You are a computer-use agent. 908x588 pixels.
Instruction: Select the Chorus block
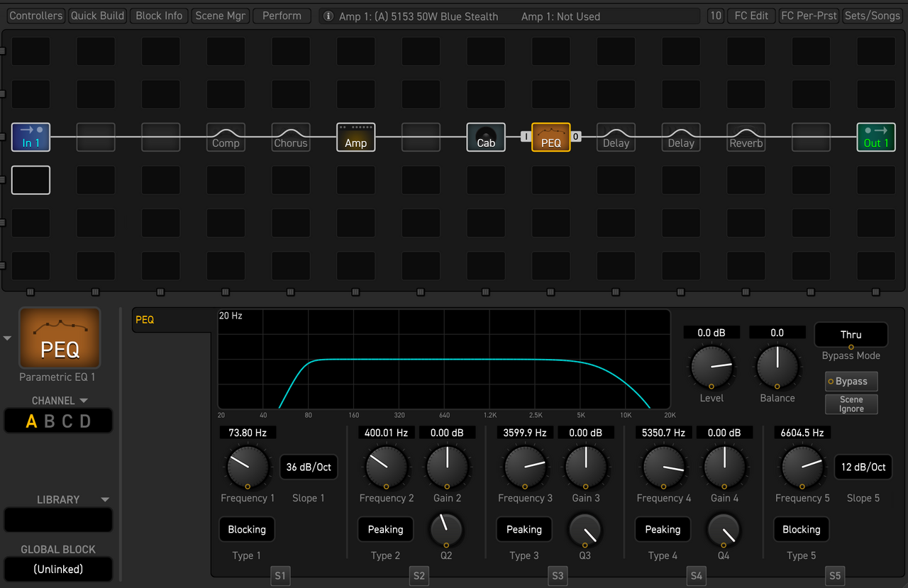click(x=291, y=137)
